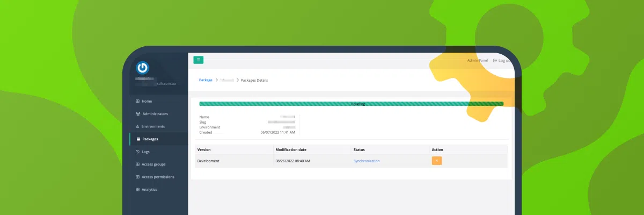The height and width of the screenshot is (215, 644).
Task: Click the Analytics grid icon
Action: (x=137, y=189)
